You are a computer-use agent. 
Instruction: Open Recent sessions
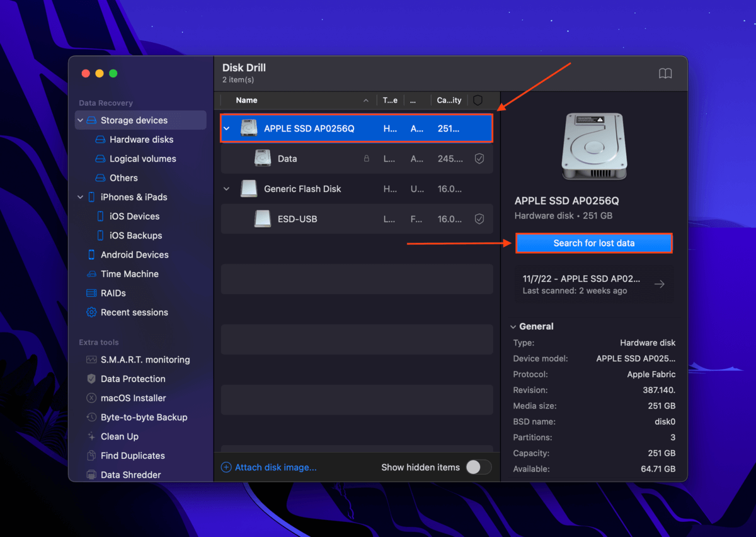click(134, 312)
